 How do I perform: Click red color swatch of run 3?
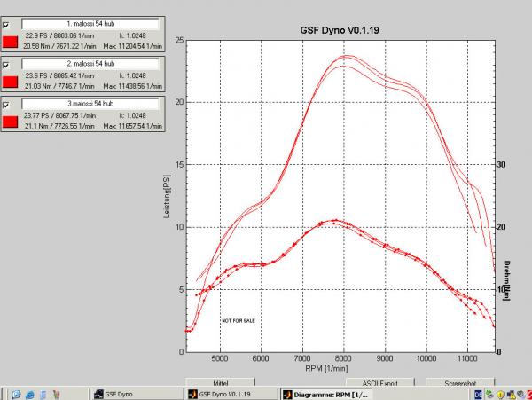(10, 122)
